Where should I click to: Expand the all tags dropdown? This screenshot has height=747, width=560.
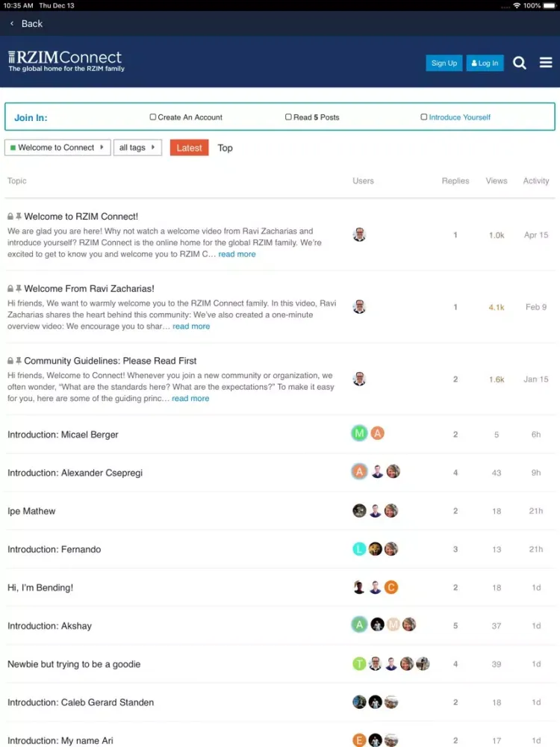tap(137, 148)
